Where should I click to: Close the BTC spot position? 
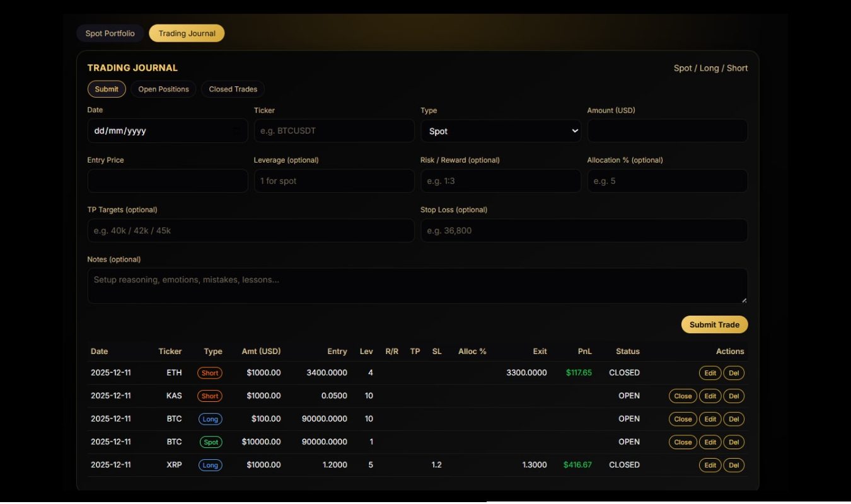click(683, 442)
